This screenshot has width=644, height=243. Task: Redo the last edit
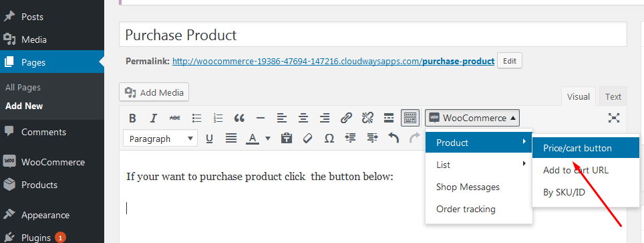(415, 139)
